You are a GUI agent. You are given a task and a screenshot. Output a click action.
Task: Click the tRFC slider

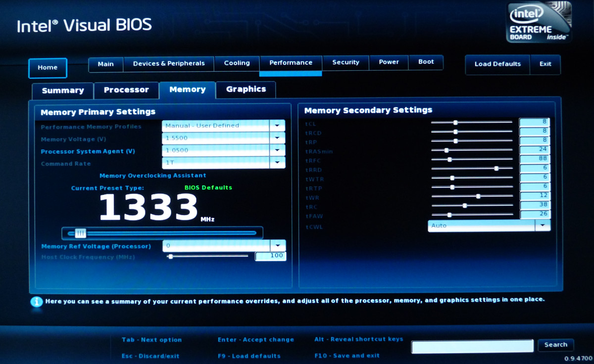(471, 159)
